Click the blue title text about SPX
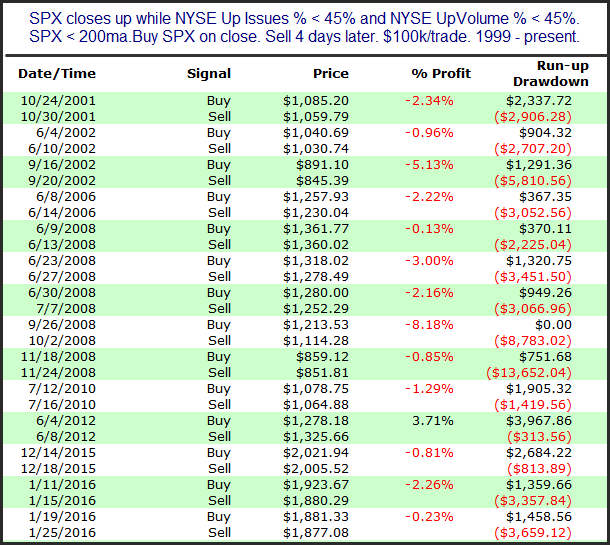Screen dimensions: 610x545 pos(304,27)
